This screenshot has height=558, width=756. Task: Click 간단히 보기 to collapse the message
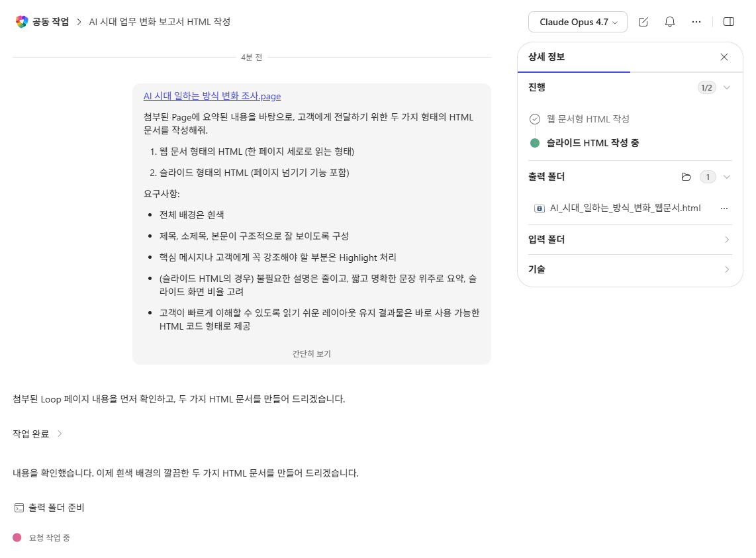(311, 353)
